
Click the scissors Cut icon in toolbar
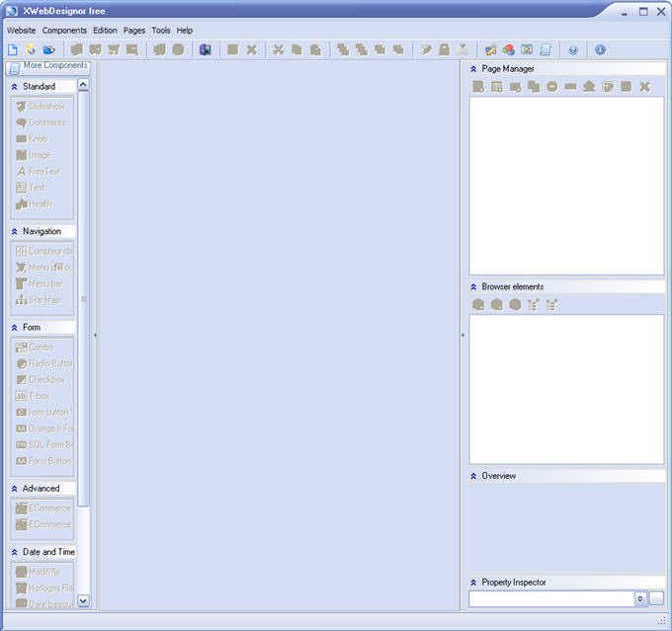(x=279, y=49)
